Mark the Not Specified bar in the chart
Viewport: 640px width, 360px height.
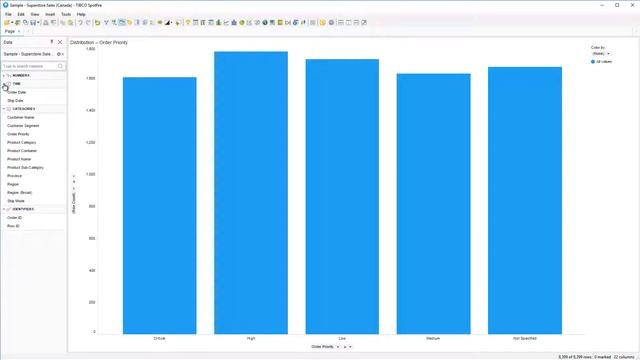click(x=525, y=200)
